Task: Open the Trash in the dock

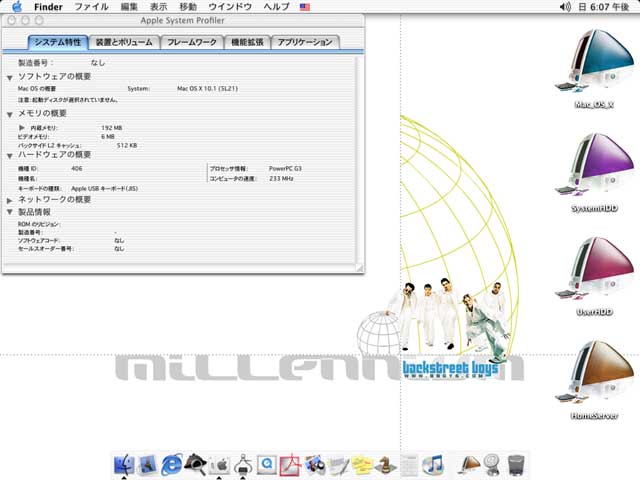Action: 516,465
